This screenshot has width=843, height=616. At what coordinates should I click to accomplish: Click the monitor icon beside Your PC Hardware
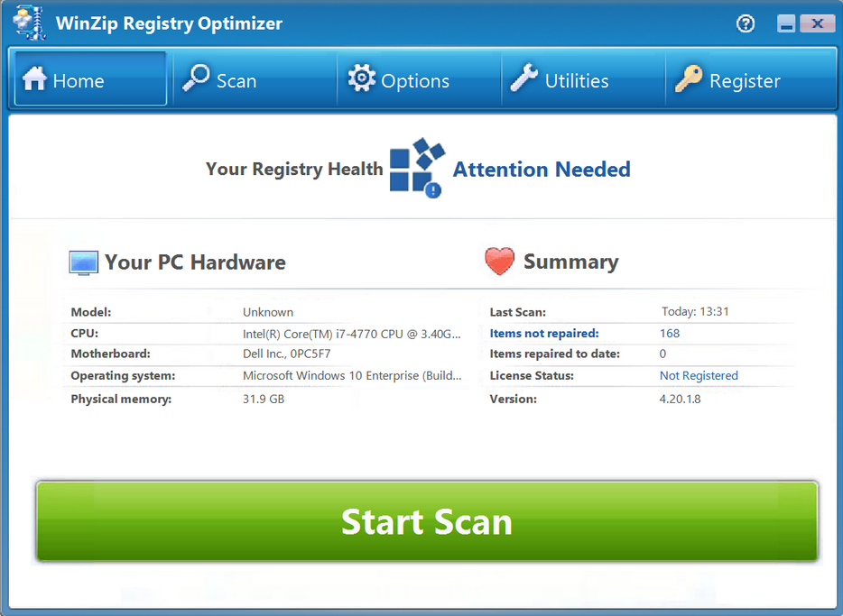pyautogui.click(x=83, y=262)
